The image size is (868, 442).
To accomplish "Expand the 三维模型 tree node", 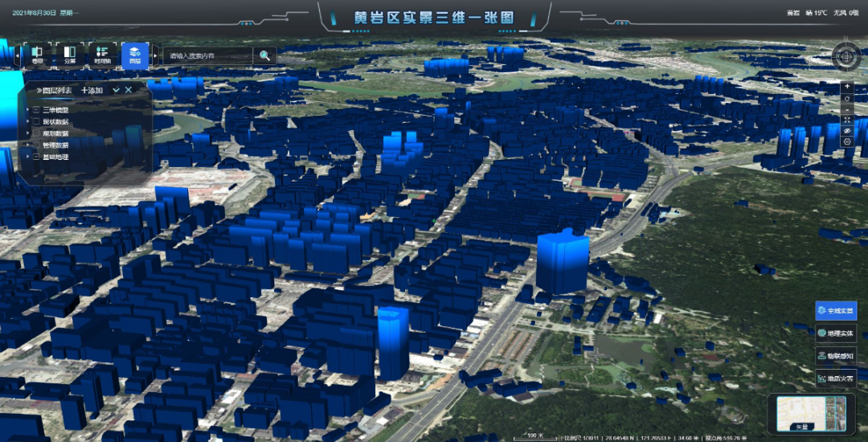I will 29,110.
